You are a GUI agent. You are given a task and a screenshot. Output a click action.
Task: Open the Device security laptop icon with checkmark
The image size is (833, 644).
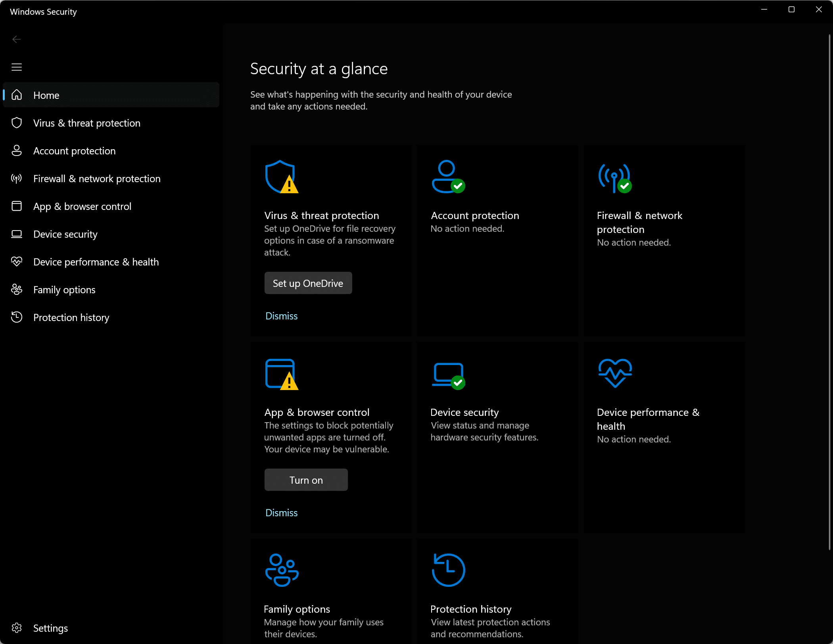click(448, 376)
